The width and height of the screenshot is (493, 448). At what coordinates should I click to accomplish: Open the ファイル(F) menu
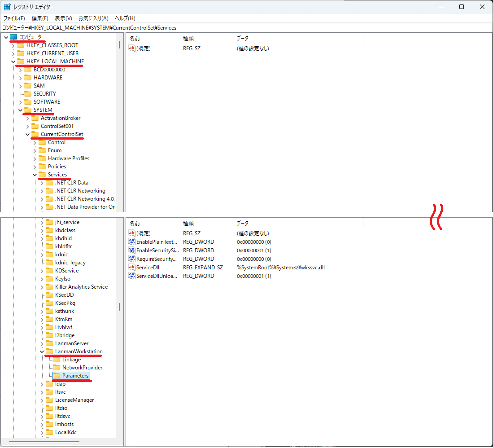pyautogui.click(x=14, y=18)
